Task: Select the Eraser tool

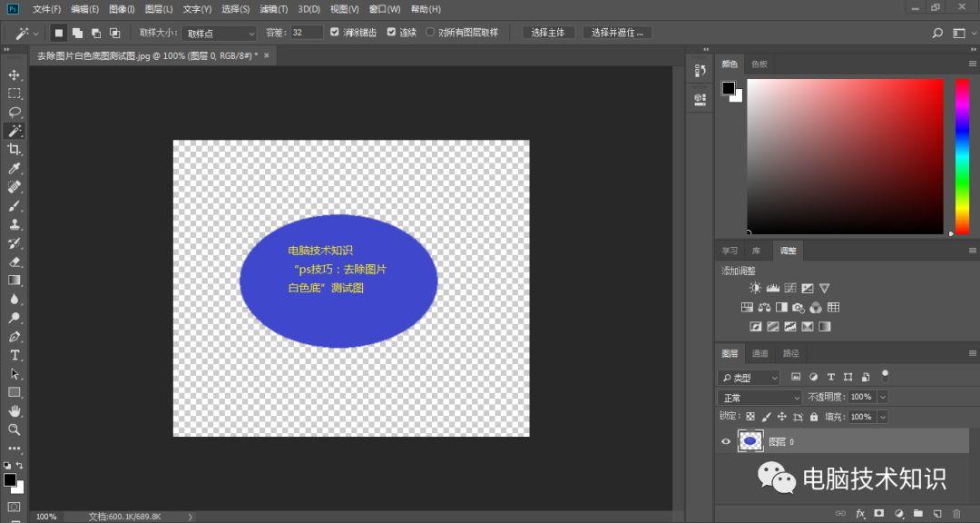Action: (15, 262)
